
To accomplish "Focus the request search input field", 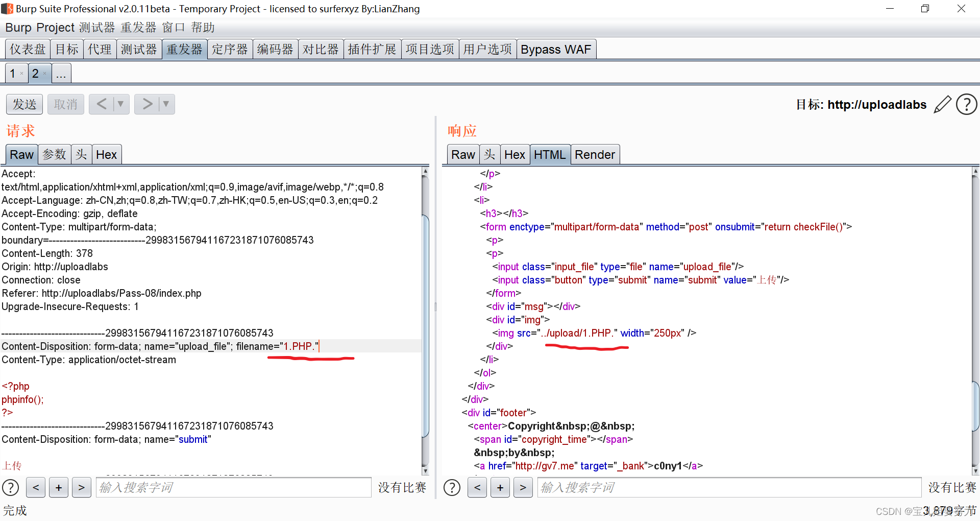I will (x=234, y=487).
